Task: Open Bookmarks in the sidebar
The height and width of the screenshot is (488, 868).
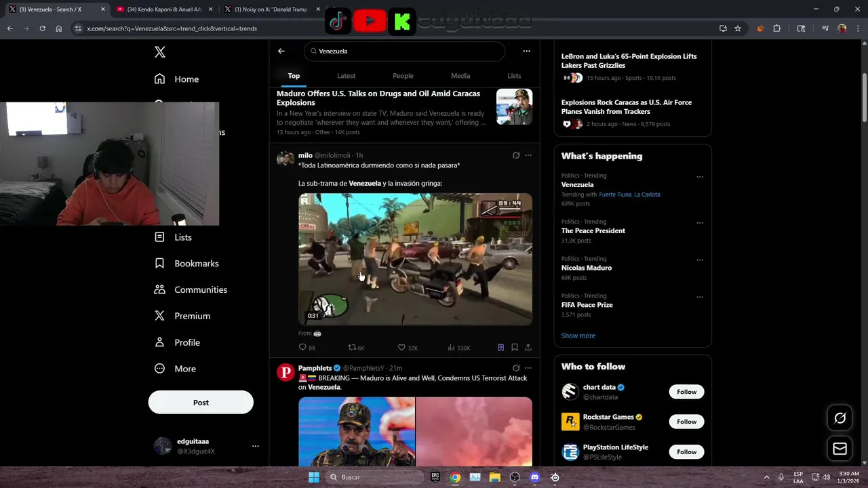Action: (186, 263)
